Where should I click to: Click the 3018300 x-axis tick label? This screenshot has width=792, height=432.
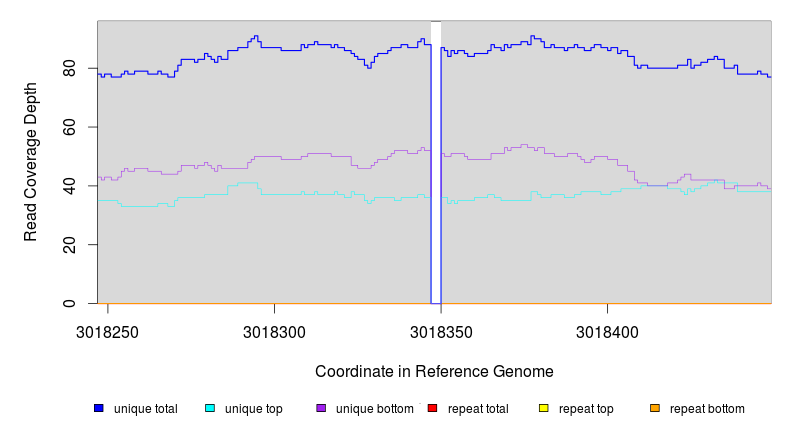(274, 328)
